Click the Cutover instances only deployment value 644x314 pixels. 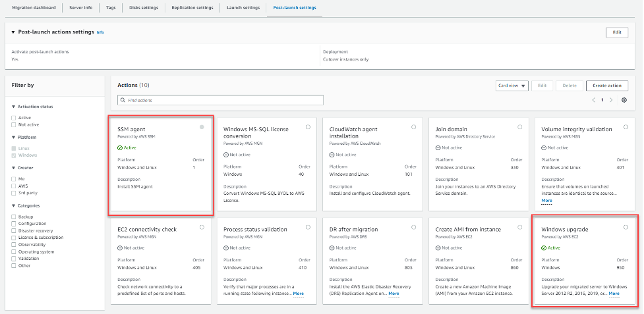pyautogui.click(x=346, y=59)
